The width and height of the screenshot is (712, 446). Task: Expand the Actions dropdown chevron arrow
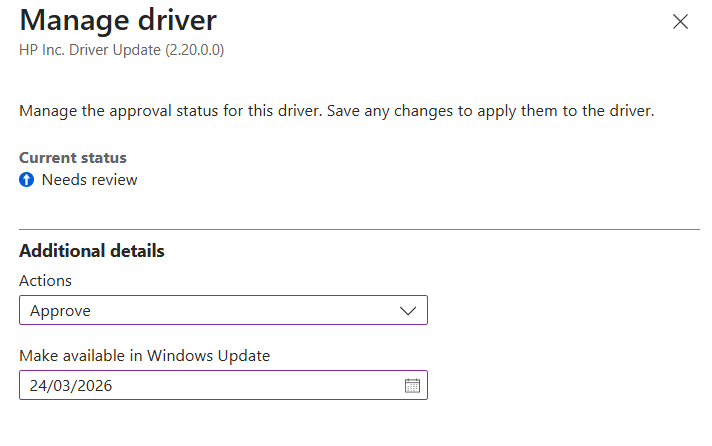(x=408, y=311)
